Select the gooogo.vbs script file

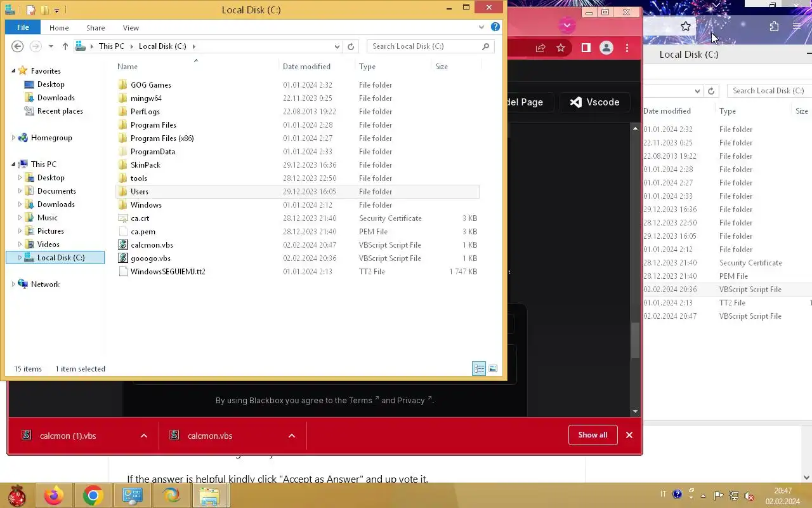[150, 258]
